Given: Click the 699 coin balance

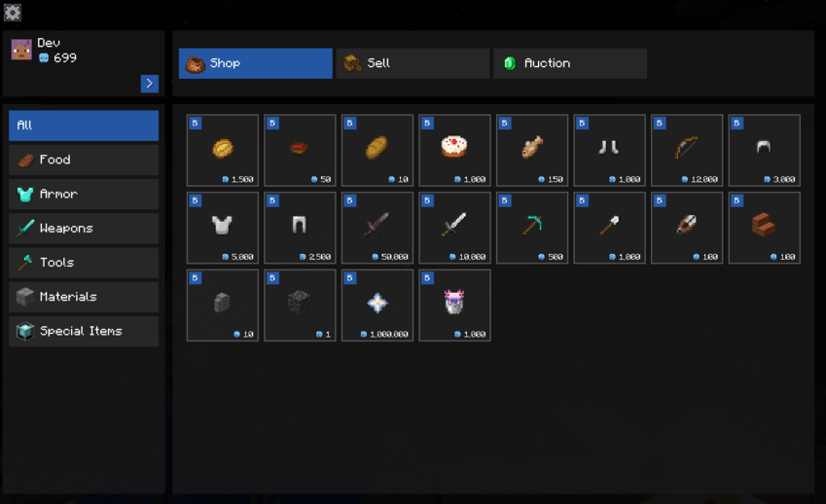Looking at the screenshot, I should point(58,58).
